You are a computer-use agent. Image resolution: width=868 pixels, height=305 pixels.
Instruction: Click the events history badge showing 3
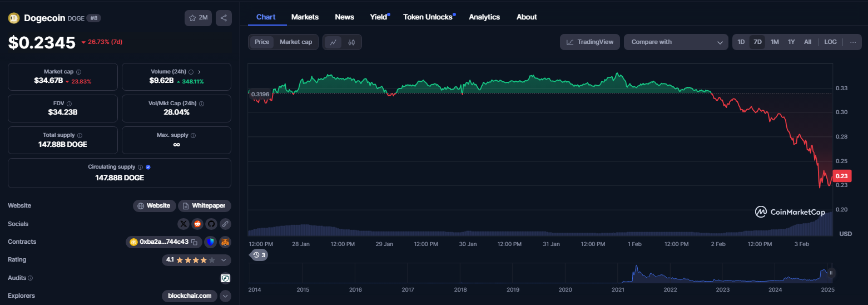tap(259, 255)
